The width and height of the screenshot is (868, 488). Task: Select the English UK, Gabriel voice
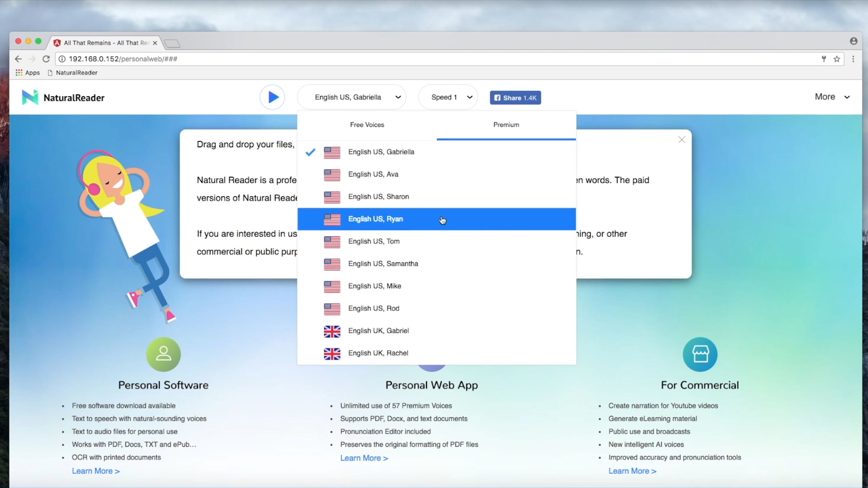pyautogui.click(x=437, y=331)
